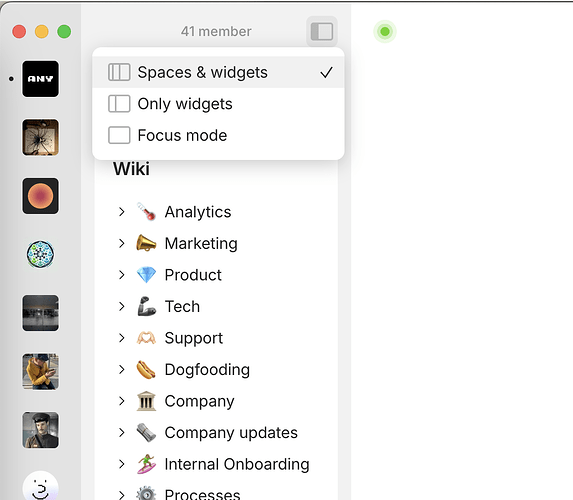Open the yellow jacket person space

pos(40,371)
